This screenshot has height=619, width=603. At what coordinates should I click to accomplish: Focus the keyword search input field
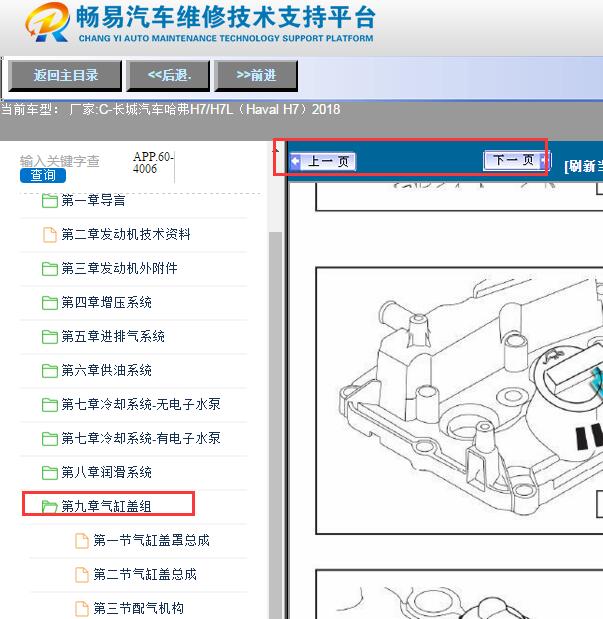pyautogui.click(x=60, y=161)
